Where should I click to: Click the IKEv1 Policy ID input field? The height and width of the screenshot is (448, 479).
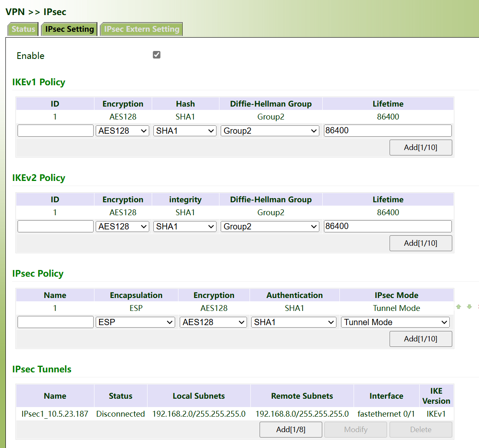(x=56, y=131)
